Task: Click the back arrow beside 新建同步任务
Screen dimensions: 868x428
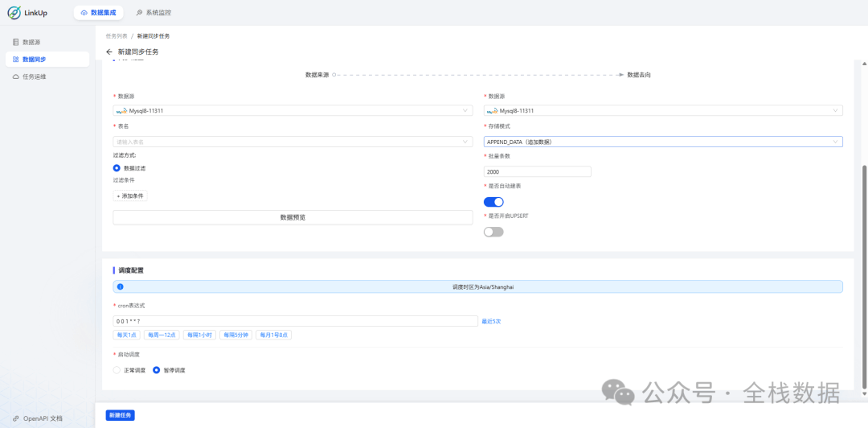Action: (x=109, y=51)
